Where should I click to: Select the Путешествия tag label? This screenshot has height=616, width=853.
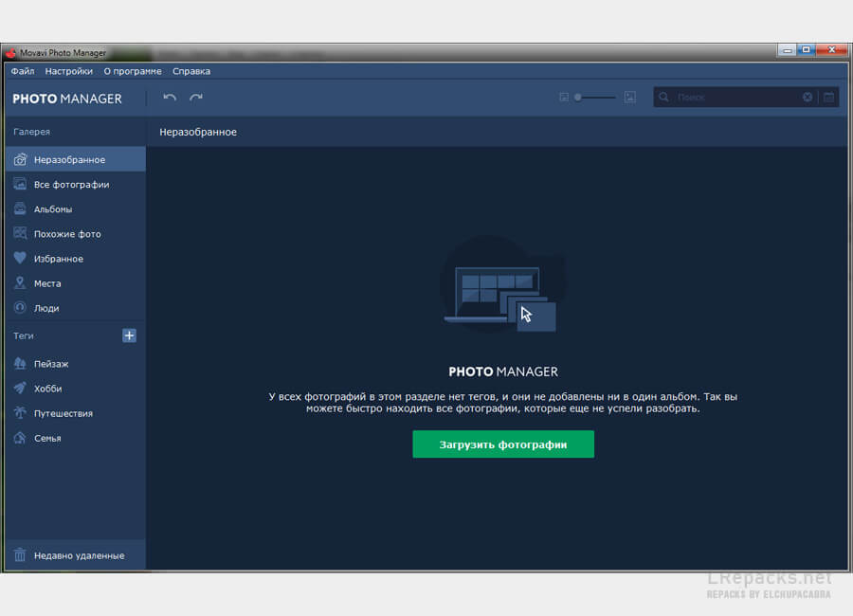coord(64,413)
